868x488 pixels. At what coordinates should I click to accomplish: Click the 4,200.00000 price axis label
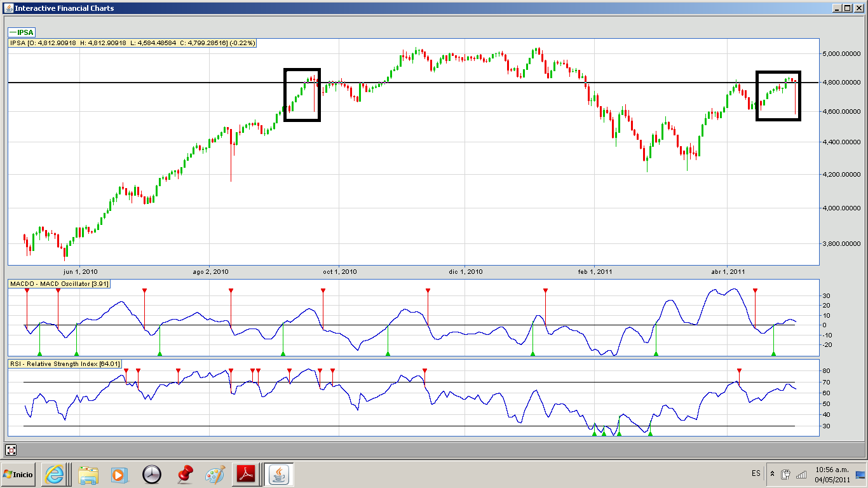coord(842,175)
